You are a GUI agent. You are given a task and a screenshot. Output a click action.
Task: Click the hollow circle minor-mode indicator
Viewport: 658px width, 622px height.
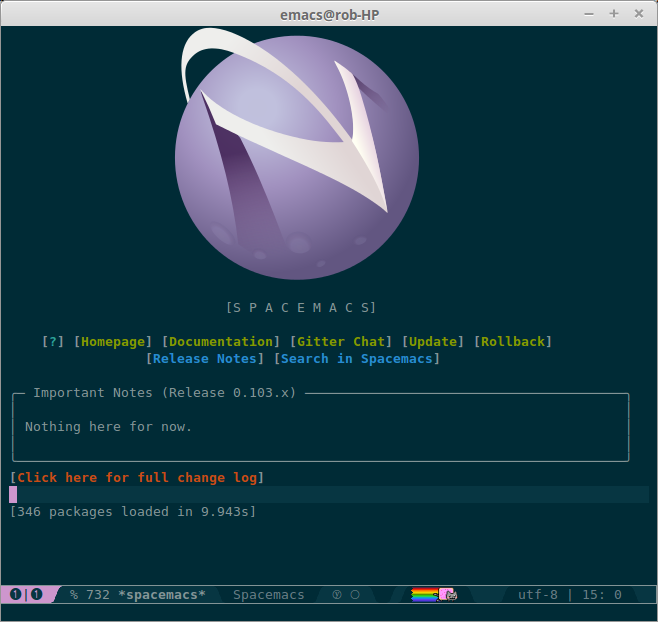tap(355, 594)
